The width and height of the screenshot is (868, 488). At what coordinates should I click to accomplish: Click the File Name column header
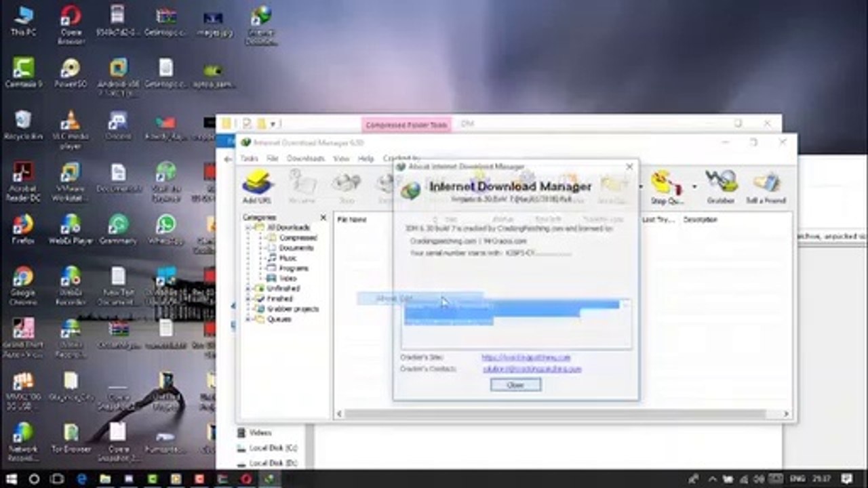[x=352, y=220]
